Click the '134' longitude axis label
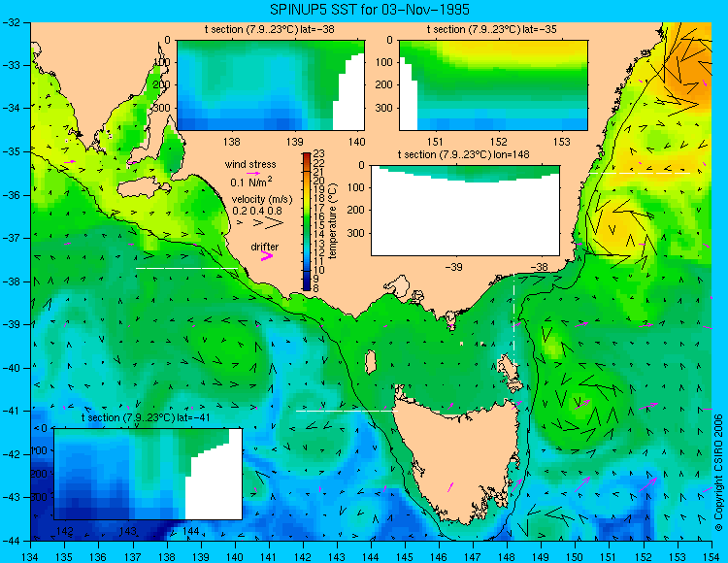 tap(31, 557)
